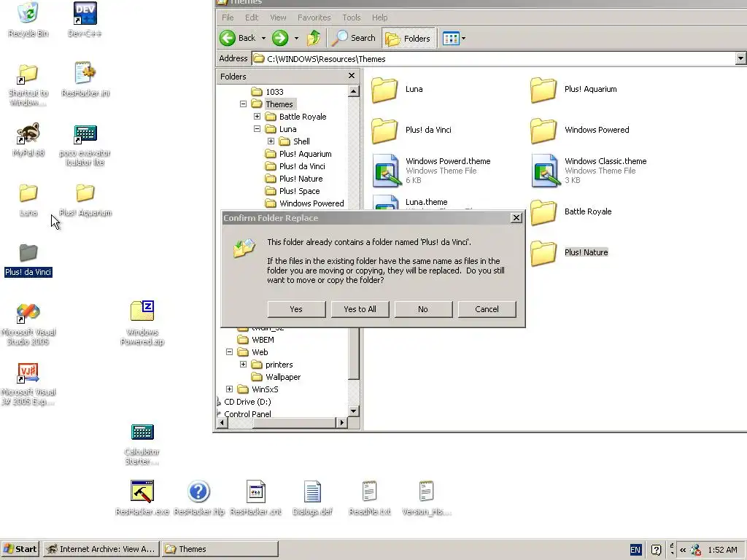Click folder tree scroll down arrow
Image resolution: width=747 pixels, height=560 pixels.
click(354, 411)
